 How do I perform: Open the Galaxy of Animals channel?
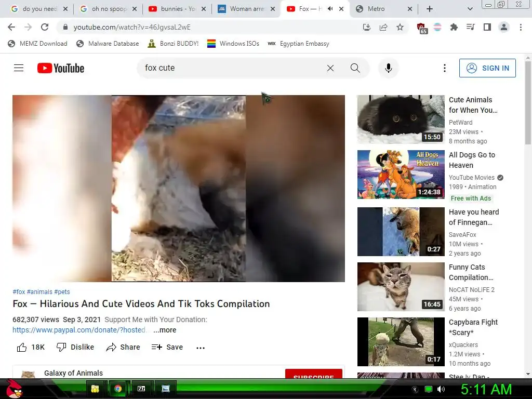click(73, 373)
